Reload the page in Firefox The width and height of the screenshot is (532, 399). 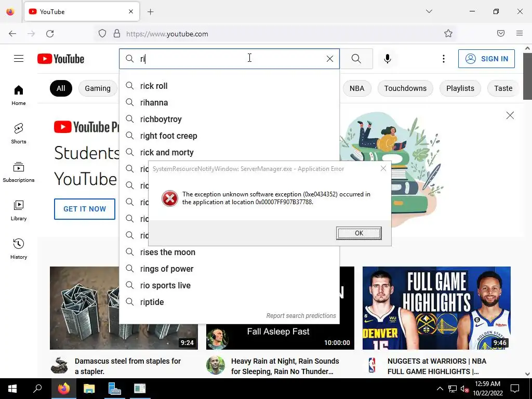(x=50, y=34)
